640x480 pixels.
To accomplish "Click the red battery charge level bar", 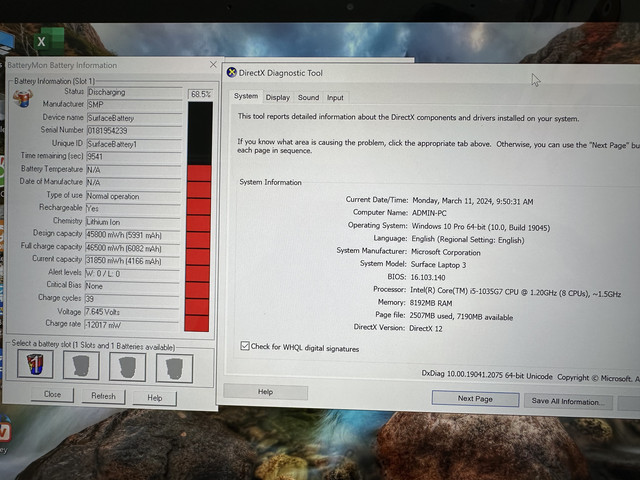I will 198,248.
